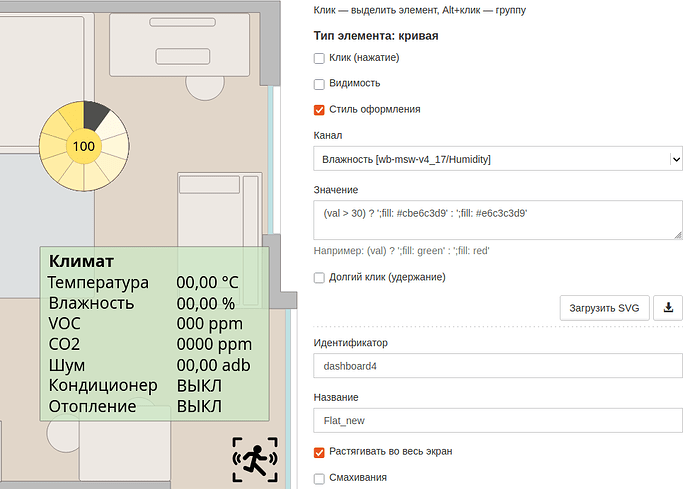Click the Климат panel heading
The image size is (690, 489).
coord(81,261)
